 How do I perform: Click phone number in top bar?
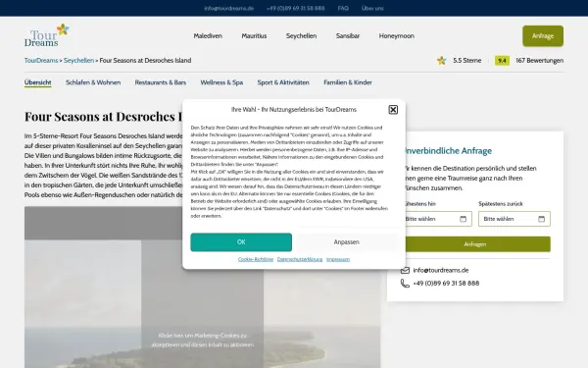(296, 8)
